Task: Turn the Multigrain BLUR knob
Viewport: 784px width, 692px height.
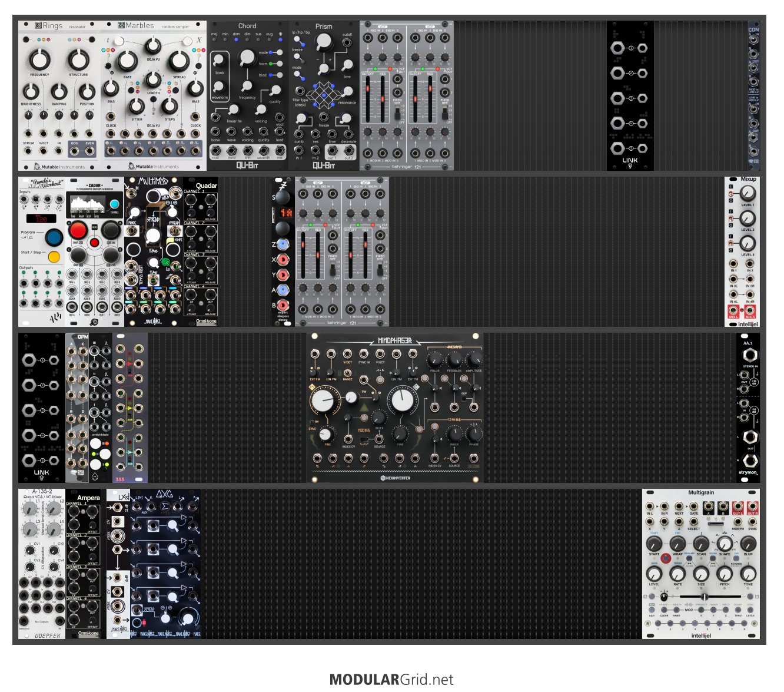Action: 748,543
